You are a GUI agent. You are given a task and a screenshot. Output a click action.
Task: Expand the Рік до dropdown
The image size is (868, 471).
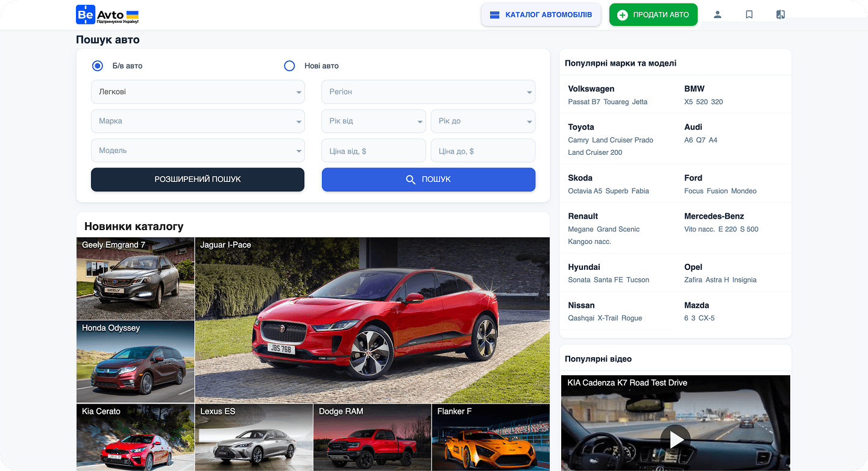pos(483,121)
